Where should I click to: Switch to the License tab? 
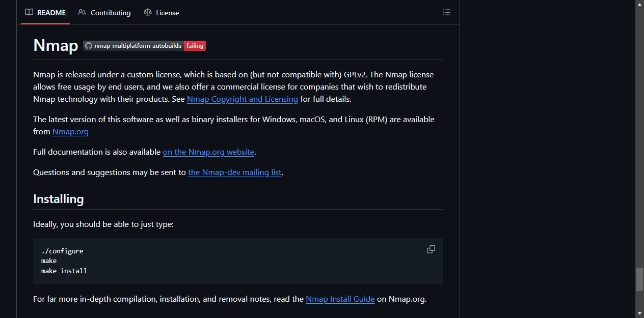(x=162, y=12)
